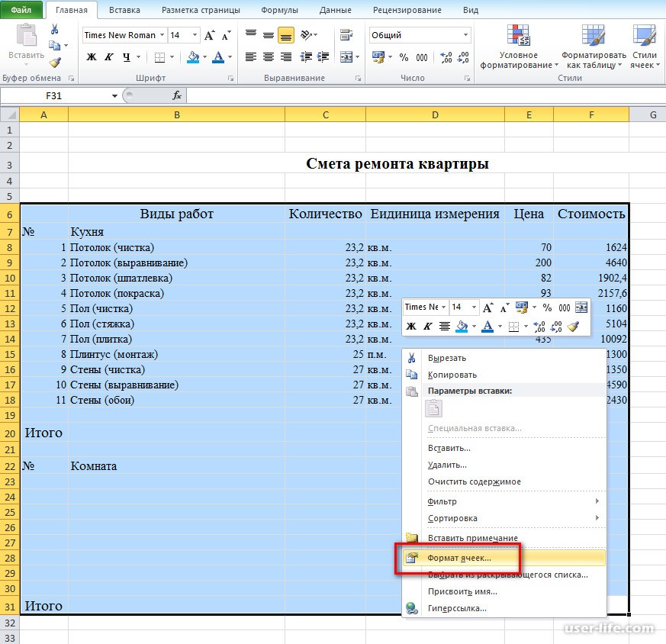Image resolution: width=666 pixels, height=644 pixels.
Task: Click Merge and Center icon in ribbon
Action: tap(346, 57)
